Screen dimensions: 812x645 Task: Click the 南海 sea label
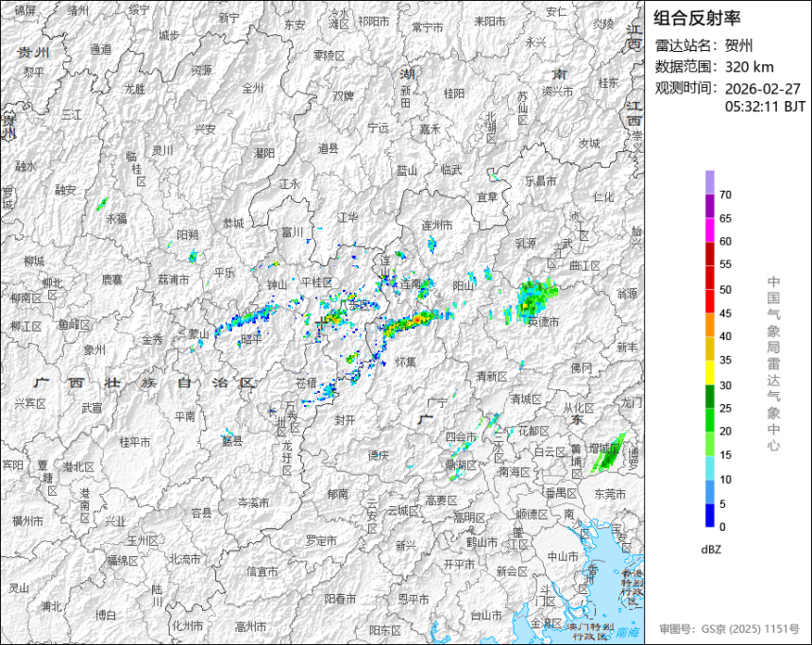628,632
